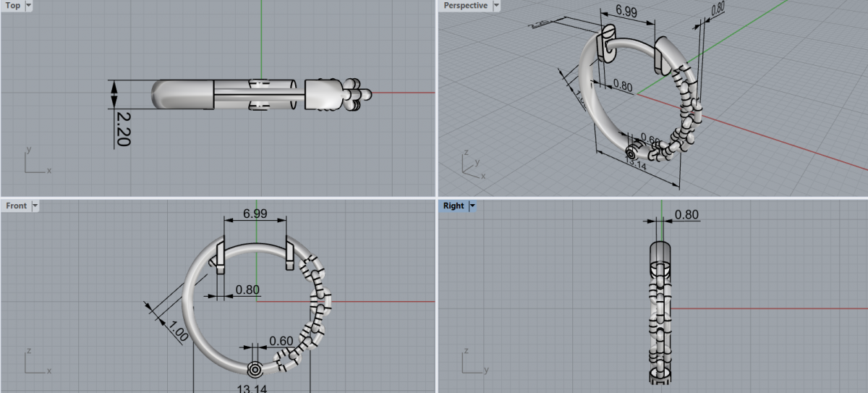Image resolution: width=868 pixels, height=393 pixels.
Task: Select the Front viewport title label
Action: (16, 206)
